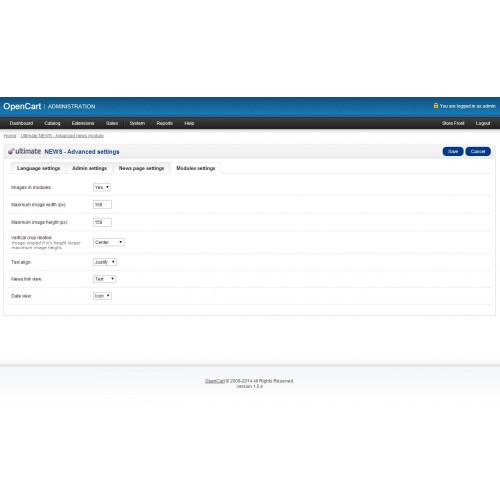This screenshot has height=500, width=500.
Task: Click the padlock login status icon
Action: [x=436, y=106]
